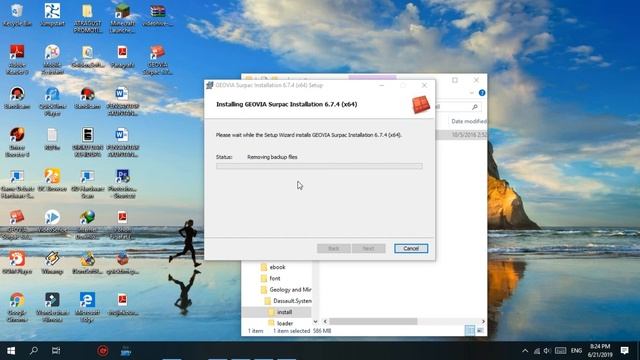Show hidden system tray icons
Image resolution: width=640 pixels, height=360 pixels.
pos(525,351)
